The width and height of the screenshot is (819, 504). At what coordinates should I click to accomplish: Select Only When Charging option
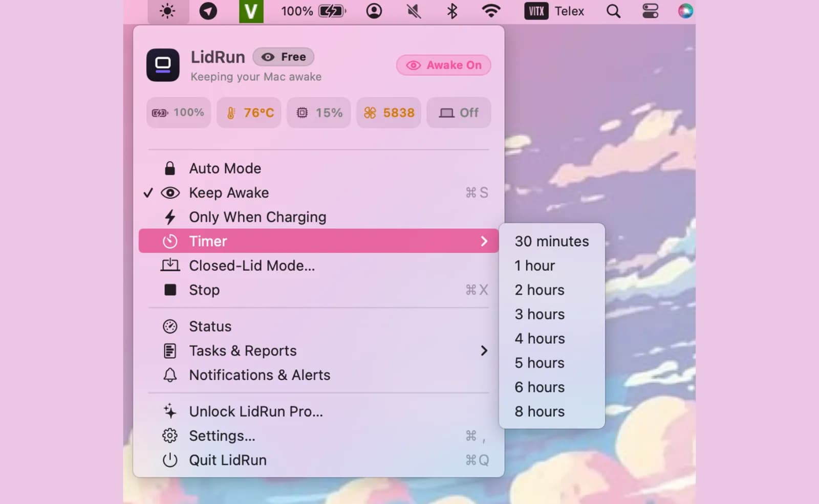(x=318, y=217)
